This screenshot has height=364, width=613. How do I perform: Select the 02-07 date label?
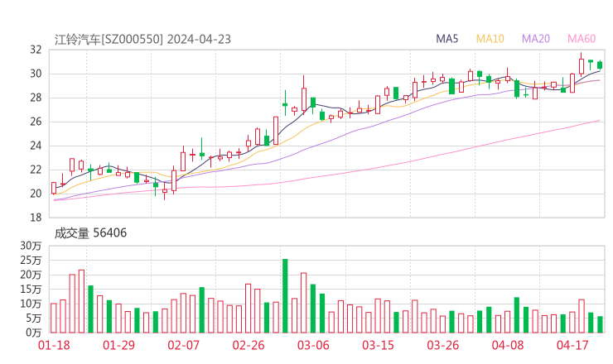point(183,345)
